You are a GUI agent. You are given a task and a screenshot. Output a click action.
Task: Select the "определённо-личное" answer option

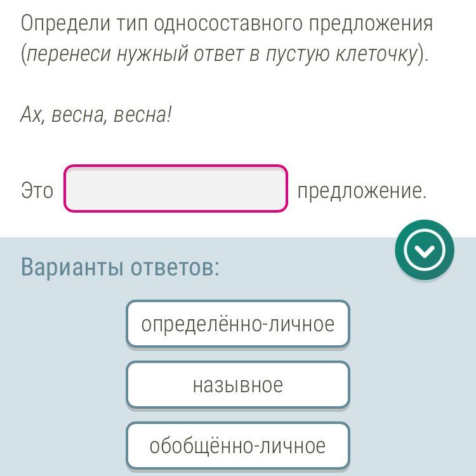click(237, 324)
